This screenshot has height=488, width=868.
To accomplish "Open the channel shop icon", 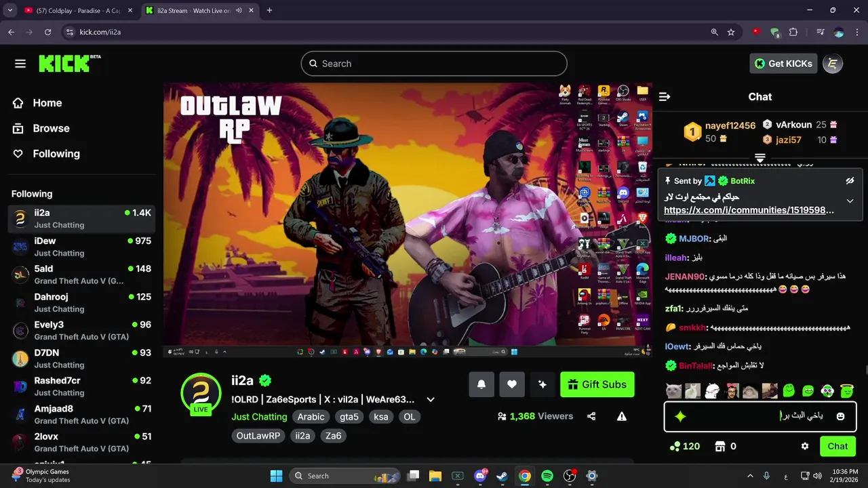I will [720, 446].
